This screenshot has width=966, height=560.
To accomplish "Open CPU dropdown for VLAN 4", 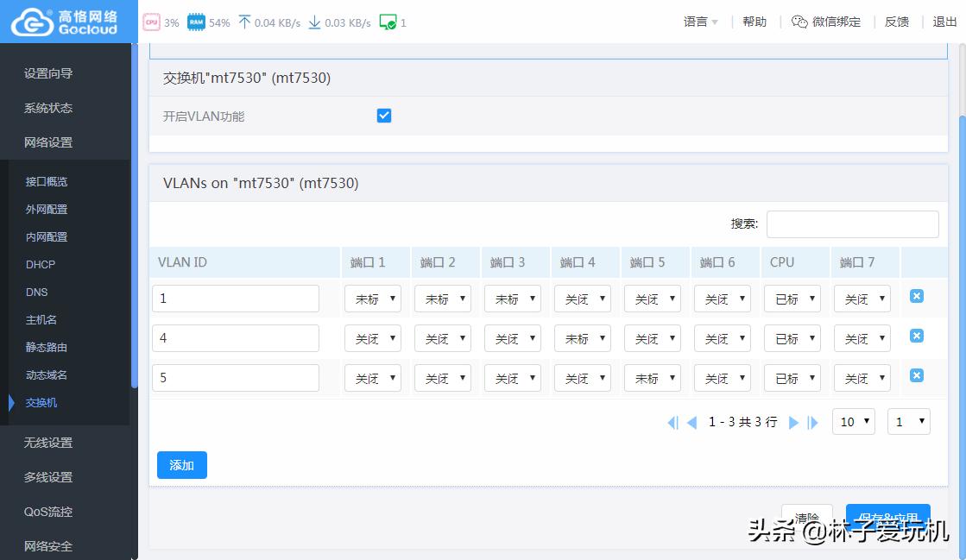I will click(x=792, y=338).
